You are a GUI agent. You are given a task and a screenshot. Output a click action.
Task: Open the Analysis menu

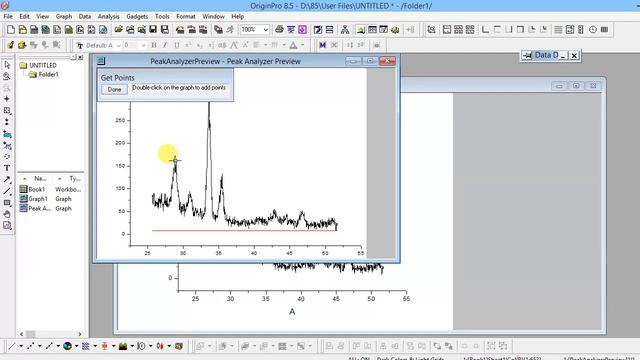click(x=109, y=16)
